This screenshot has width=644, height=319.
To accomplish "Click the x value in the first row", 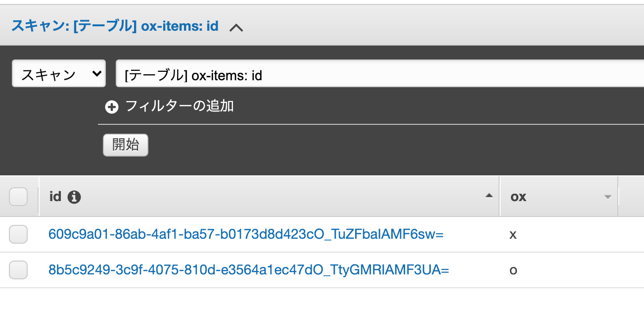I will (513, 235).
